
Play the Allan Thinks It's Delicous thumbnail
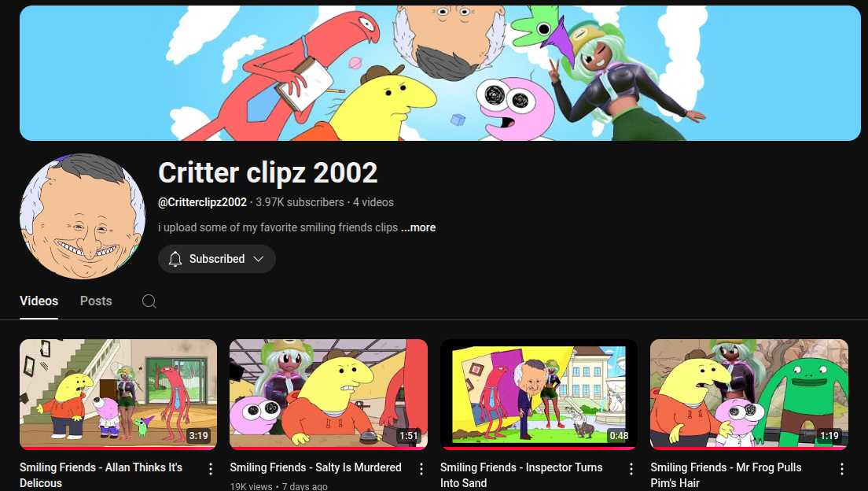point(118,394)
